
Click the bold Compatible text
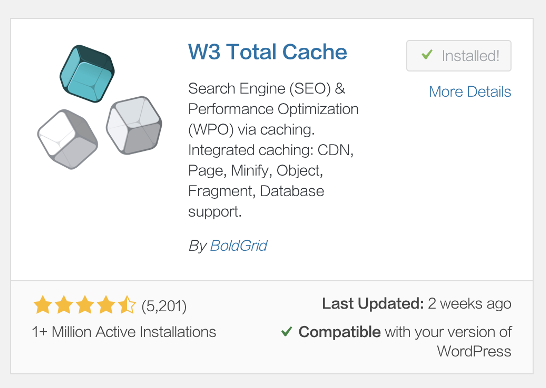coord(340,332)
